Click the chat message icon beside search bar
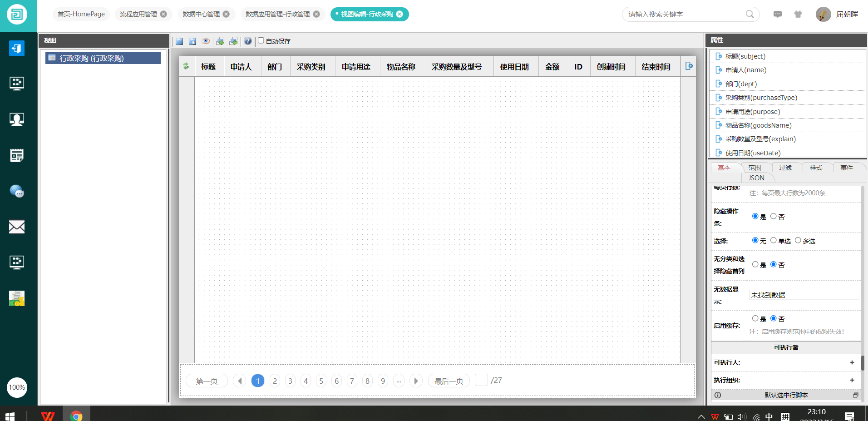The width and height of the screenshot is (868, 421). pos(778,15)
